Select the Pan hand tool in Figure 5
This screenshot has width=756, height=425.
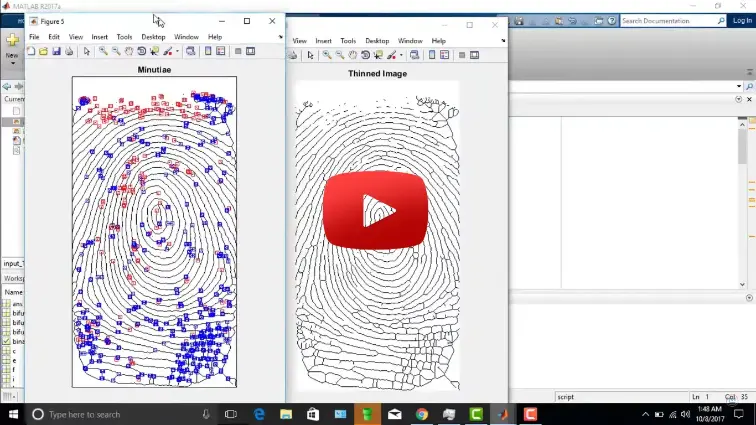[x=129, y=51]
